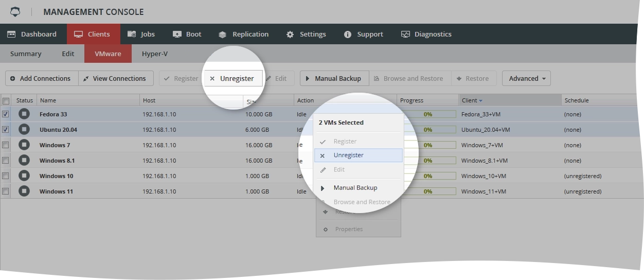Check the Windows 10 row checkbox

click(6, 176)
